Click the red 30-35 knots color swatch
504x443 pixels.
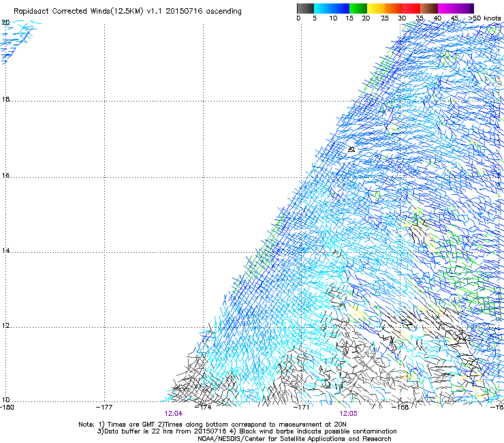click(411, 8)
